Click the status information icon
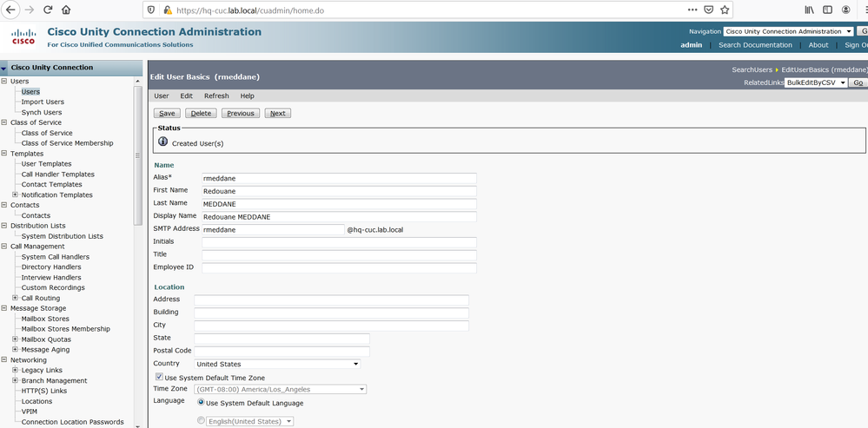Image resolution: width=868 pixels, height=428 pixels. (x=162, y=142)
